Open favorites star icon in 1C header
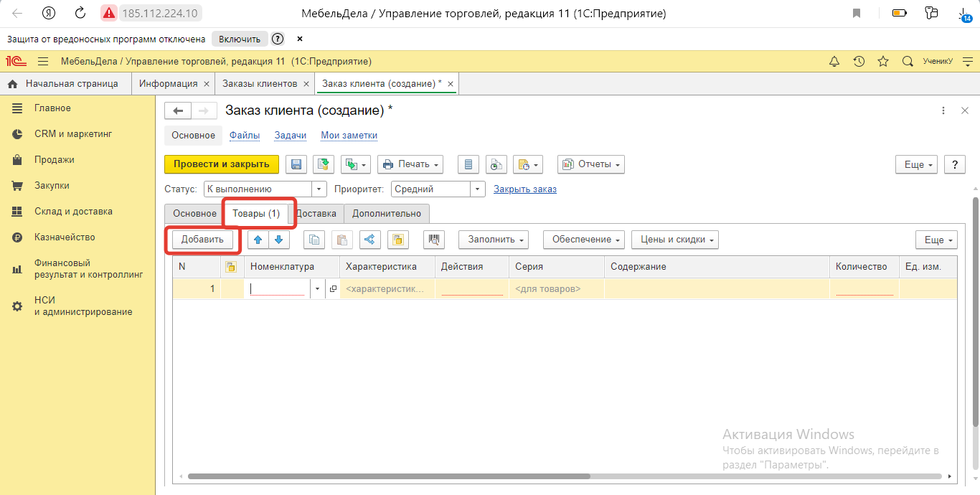The height and width of the screenshot is (495, 980). click(883, 62)
